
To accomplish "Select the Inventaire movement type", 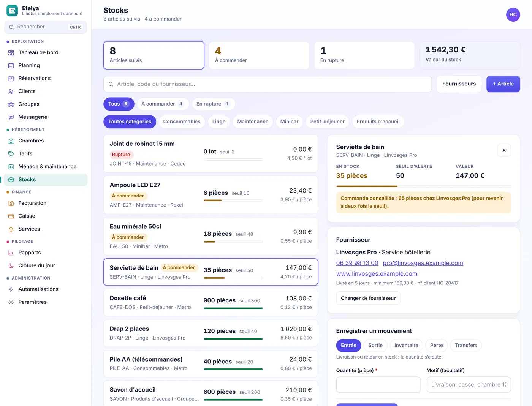I will click(x=406, y=345).
